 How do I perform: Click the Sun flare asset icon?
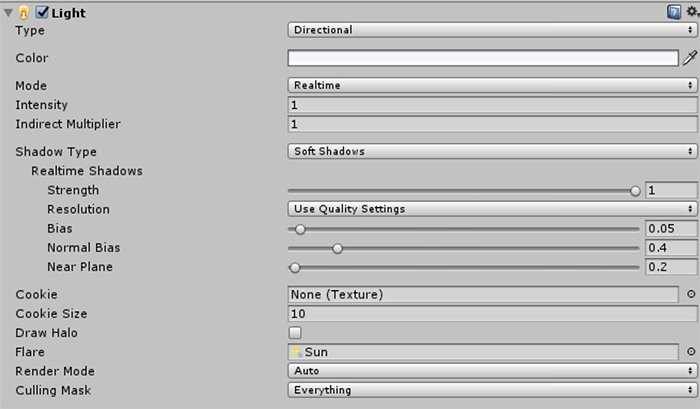click(297, 352)
